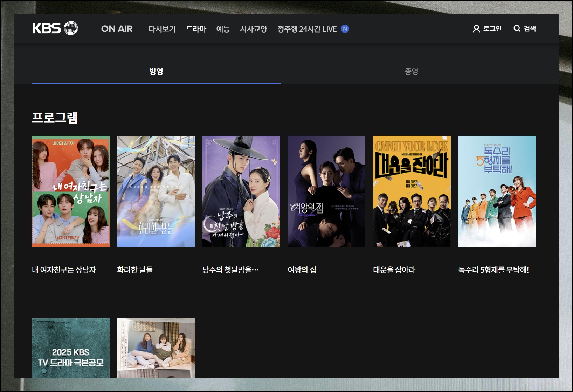Open 2025 KBS TV 드라마 극본공모 thumbnail
Screen dimensions: 573x392
(71, 348)
